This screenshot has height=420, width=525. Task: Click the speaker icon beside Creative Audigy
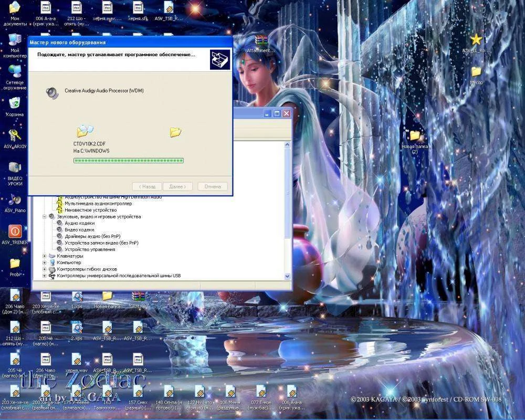[x=52, y=92]
